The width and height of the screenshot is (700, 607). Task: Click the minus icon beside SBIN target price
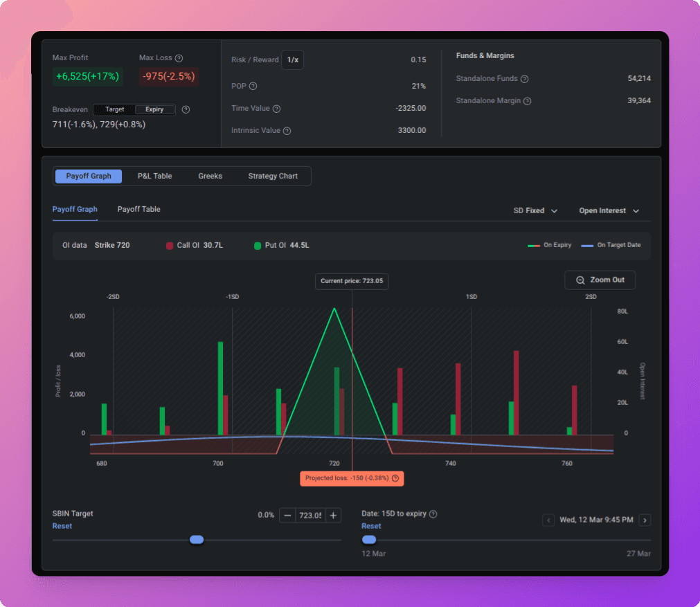pos(287,516)
